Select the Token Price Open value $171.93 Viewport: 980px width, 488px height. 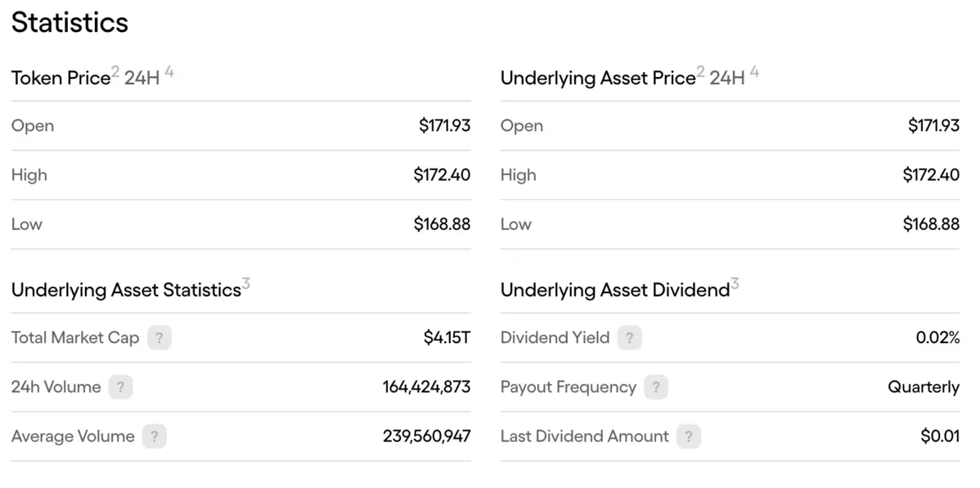[444, 126]
